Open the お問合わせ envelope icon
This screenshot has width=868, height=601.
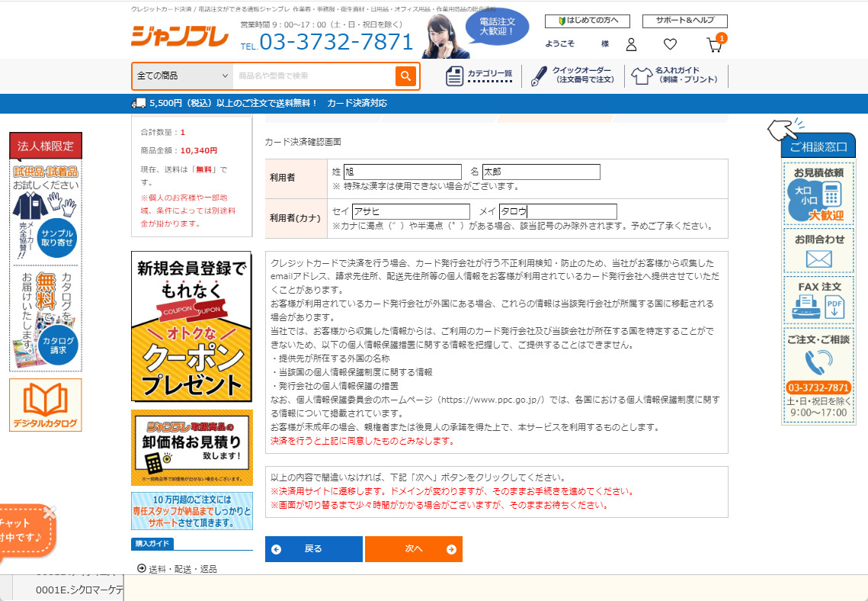coord(818,252)
